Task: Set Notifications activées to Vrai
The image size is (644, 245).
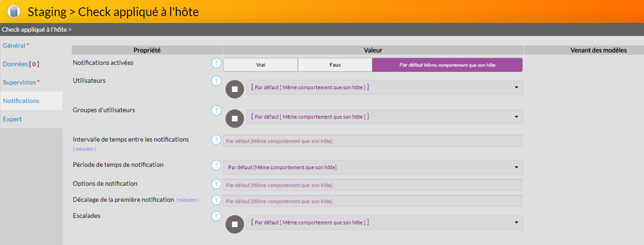Action: pos(261,65)
